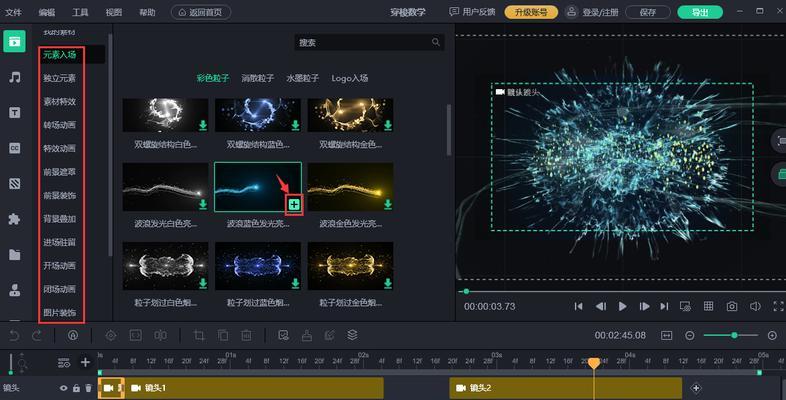Open the media library sidebar icon
786x400 pixels.
(15, 41)
